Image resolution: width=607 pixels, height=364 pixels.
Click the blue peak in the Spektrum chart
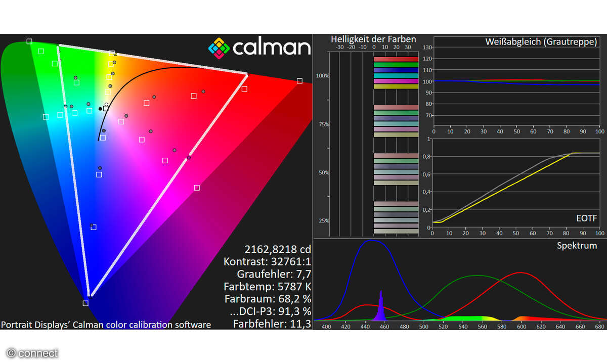371,241
